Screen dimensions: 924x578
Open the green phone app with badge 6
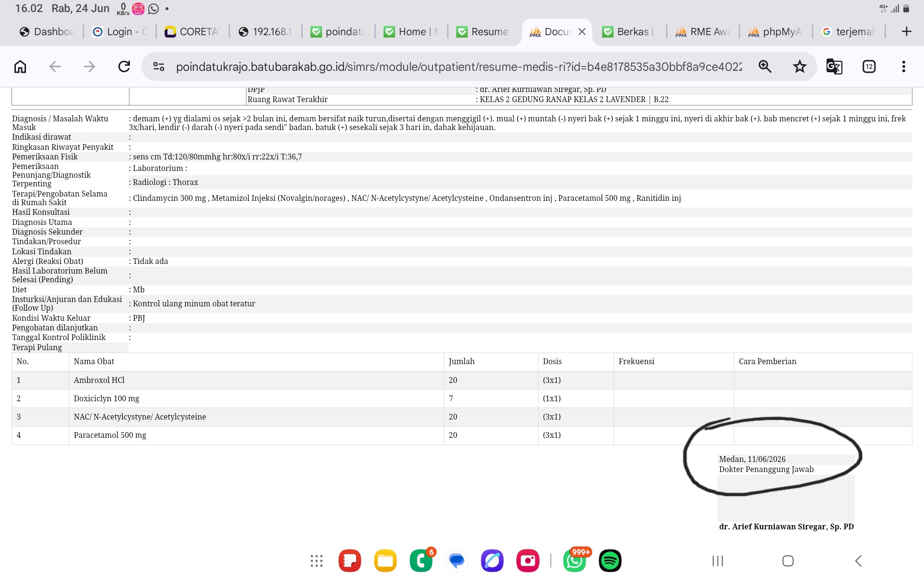pos(421,561)
